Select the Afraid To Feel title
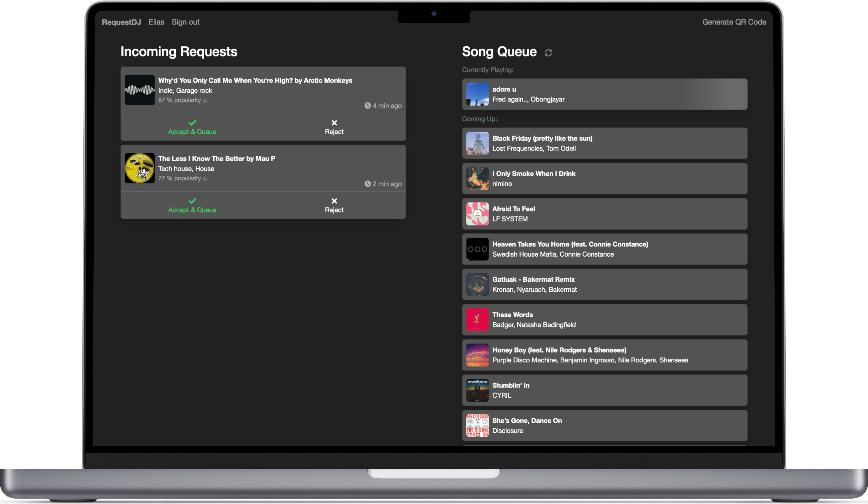This screenshot has height=504, width=868. tap(513, 209)
